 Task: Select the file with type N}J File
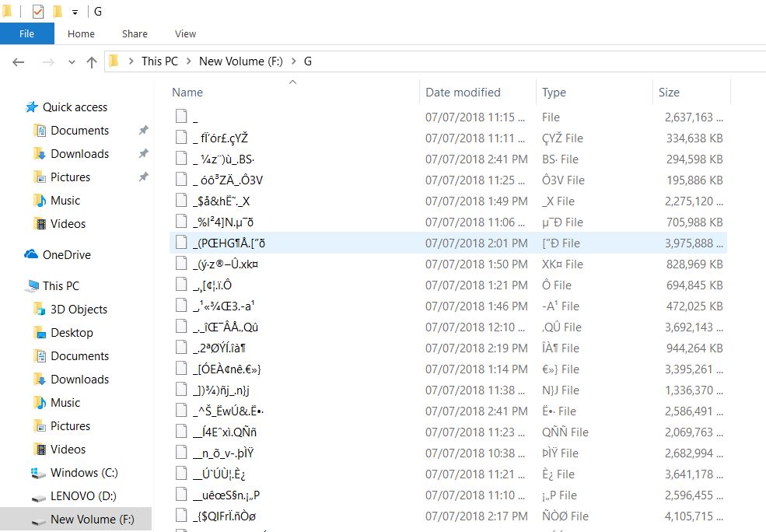click(448, 390)
